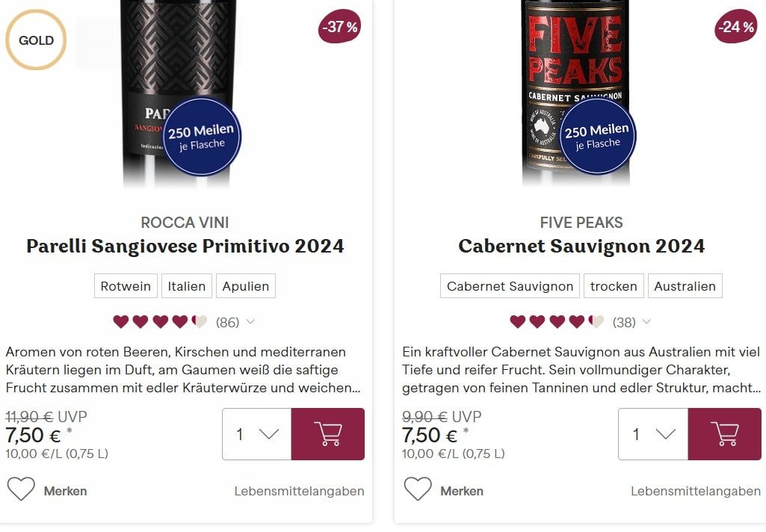Screen dimensions: 766x532
Task: Click the heart icon for Five Peaks wine
Action: point(418,489)
